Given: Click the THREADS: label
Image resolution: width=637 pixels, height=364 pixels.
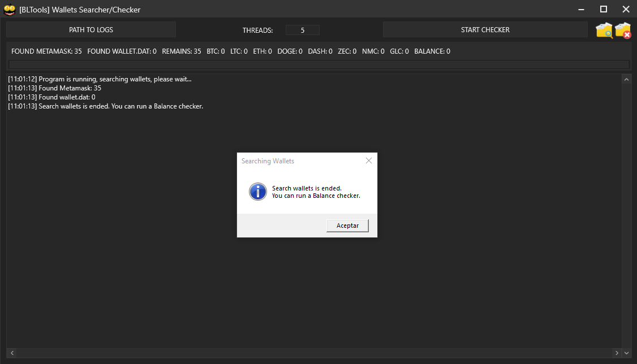Looking at the screenshot, I should pyautogui.click(x=257, y=30).
